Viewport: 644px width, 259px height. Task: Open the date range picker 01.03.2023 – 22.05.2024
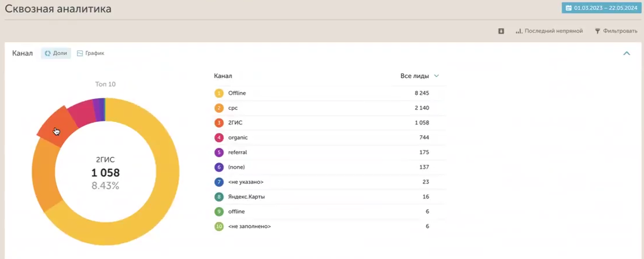point(601,8)
